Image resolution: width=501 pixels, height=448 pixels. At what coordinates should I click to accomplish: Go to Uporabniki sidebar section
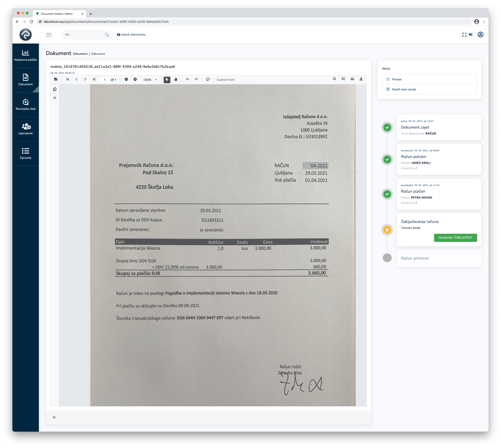pos(26,129)
